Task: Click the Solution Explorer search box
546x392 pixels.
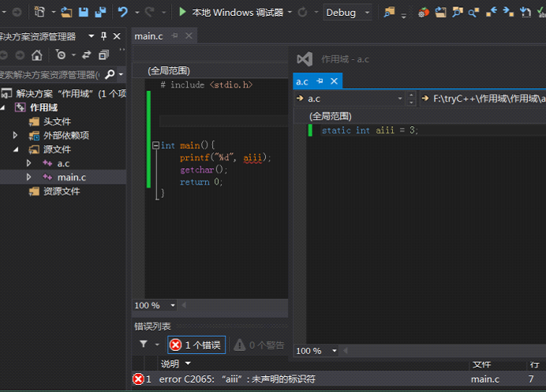Action: click(x=50, y=74)
